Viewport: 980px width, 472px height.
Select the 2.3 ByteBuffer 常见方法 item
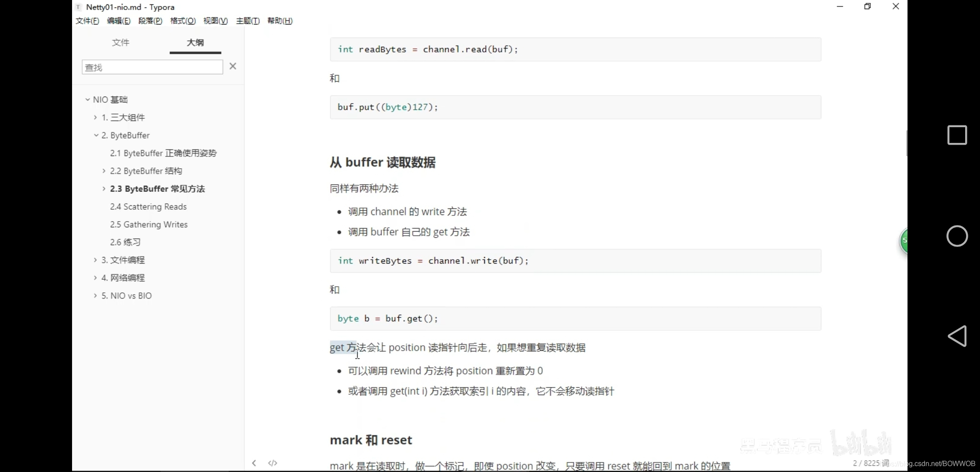click(158, 189)
